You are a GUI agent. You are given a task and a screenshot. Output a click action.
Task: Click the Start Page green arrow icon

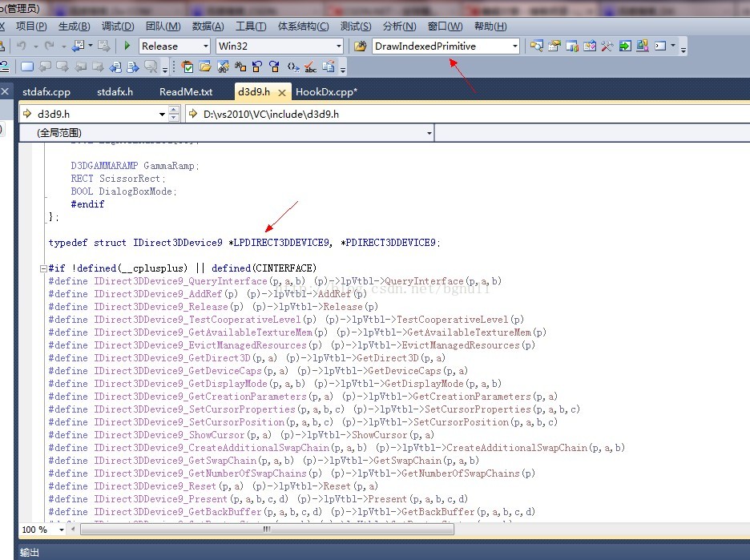tap(625, 46)
